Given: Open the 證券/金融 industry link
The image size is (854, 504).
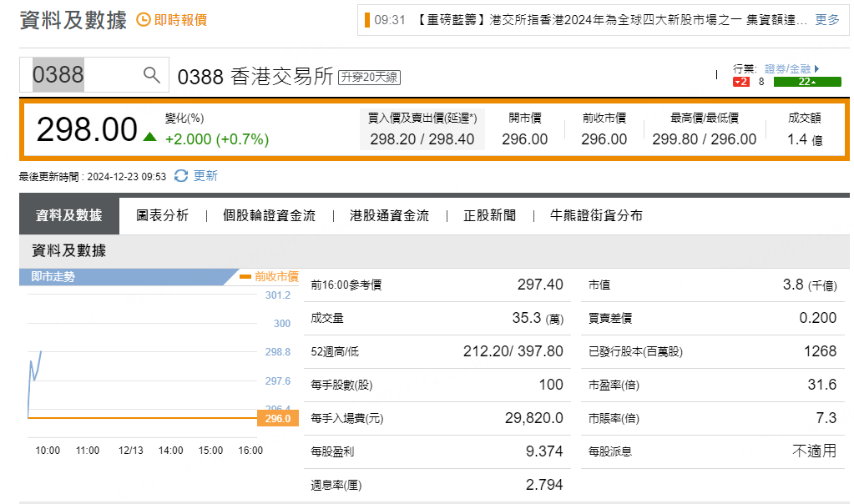Looking at the screenshot, I should (x=787, y=68).
